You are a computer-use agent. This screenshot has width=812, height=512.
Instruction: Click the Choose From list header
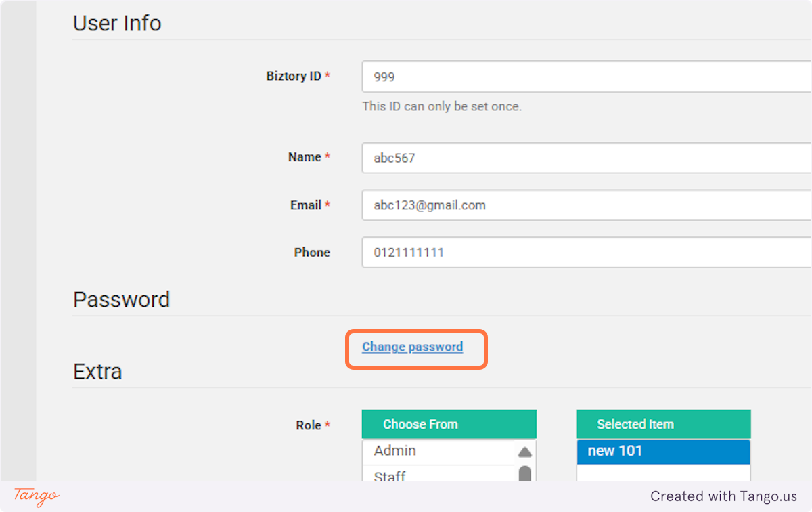coord(449,424)
